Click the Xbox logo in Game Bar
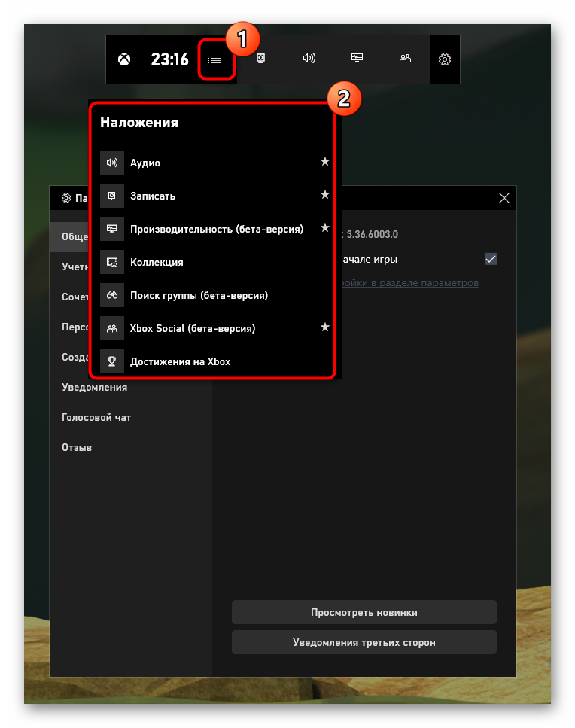Viewport: 575px width, 728px height. pos(124,59)
